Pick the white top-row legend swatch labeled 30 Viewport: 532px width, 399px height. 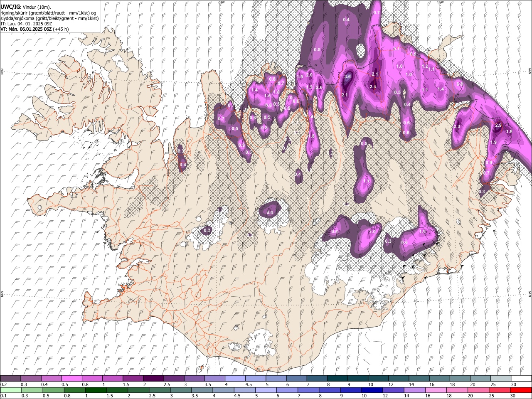coord(521,379)
